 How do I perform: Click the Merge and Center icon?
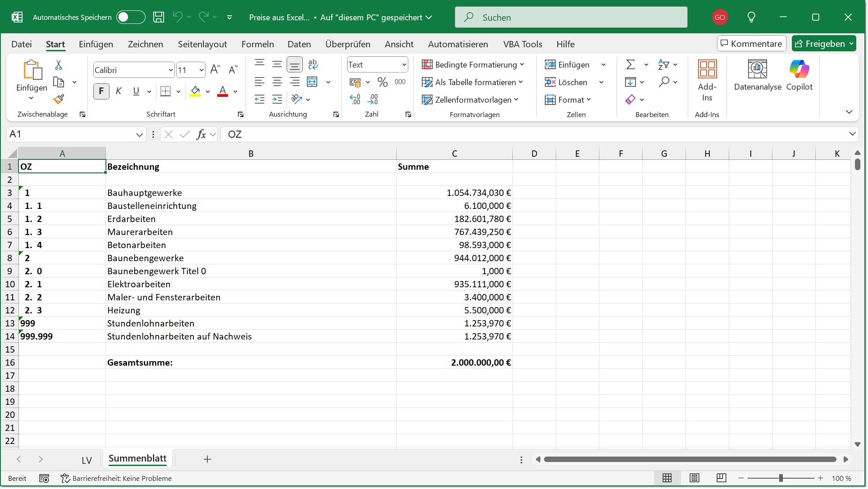point(312,82)
